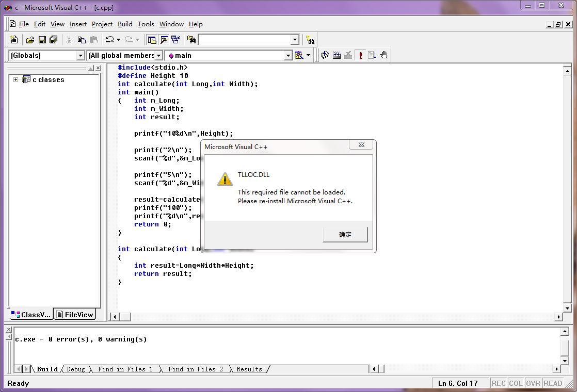Select the Results output tab
577x392 pixels.
[249, 369]
